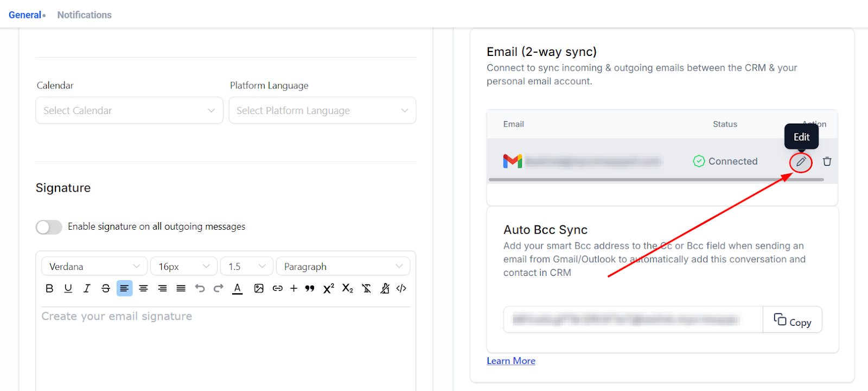Edit the connected Gmail account
Image resolution: width=868 pixels, height=391 pixels.
[x=801, y=162]
